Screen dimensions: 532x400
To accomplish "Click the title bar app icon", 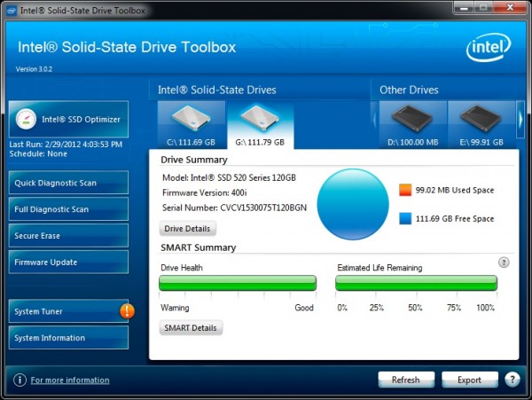I will click(12, 11).
